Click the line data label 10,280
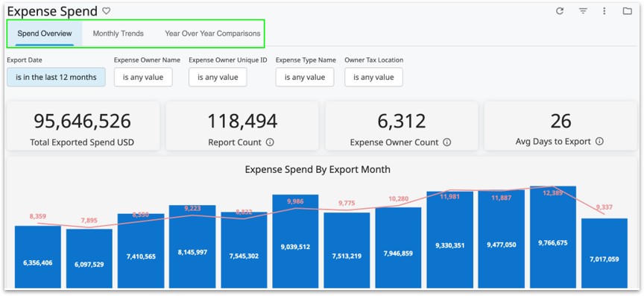This screenshot has height=296, width=644. (x=398, y=199)
